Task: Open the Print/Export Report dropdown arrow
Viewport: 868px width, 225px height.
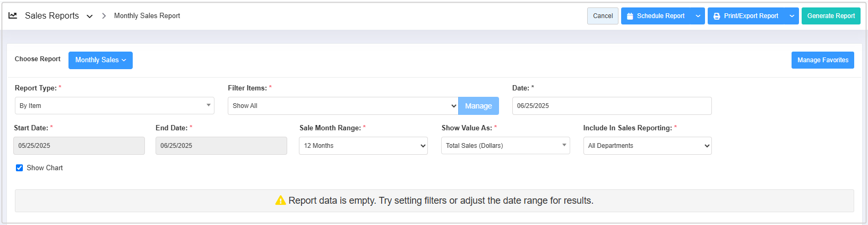Action: pos(792,16)
